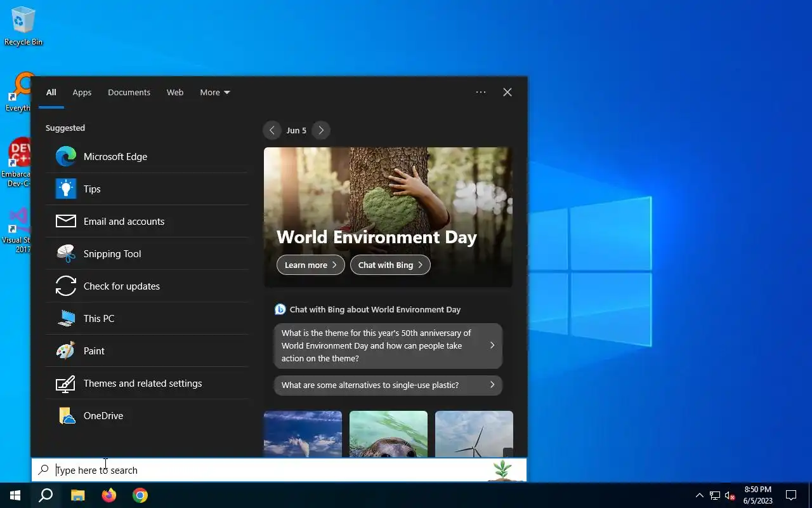Open the Visual Studio 2017 desktop shortcut

(x=15, y=231)
